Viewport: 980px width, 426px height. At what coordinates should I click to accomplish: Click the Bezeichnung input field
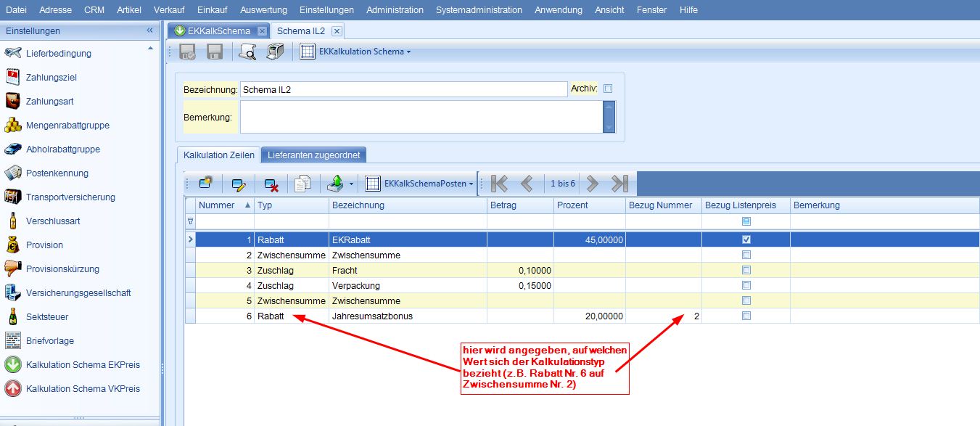click(403, 89)
